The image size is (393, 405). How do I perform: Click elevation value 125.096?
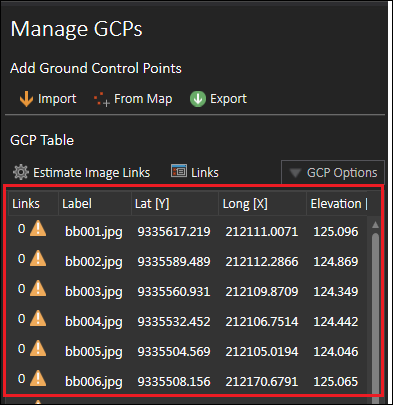pos(336,231)
